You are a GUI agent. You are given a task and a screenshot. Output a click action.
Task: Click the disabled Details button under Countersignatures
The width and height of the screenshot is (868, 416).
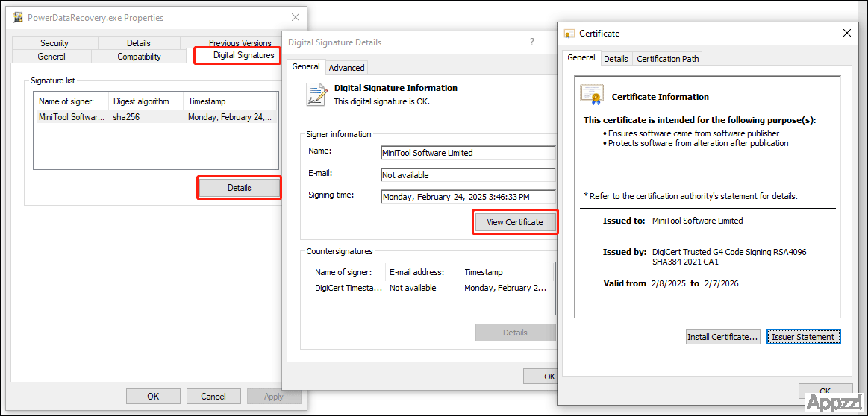coord(515,333)
